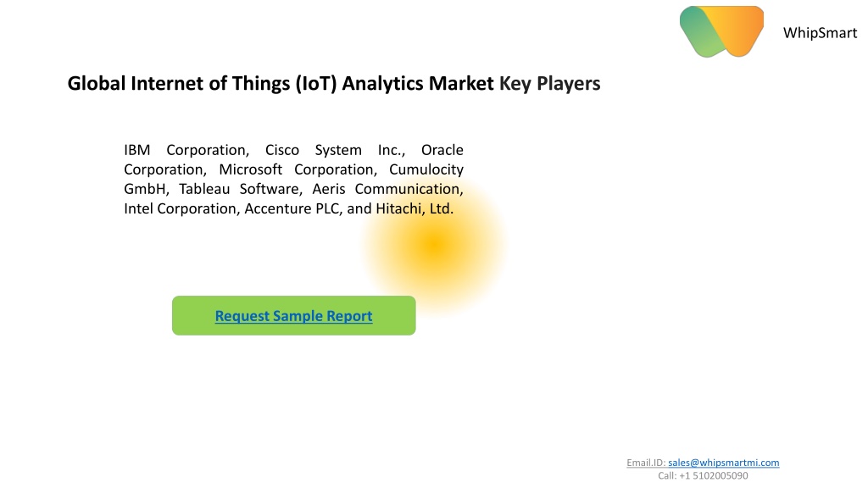Click the WhipSmart logo icon
Screen dimensions: 868x488
[x=721, y=31]
